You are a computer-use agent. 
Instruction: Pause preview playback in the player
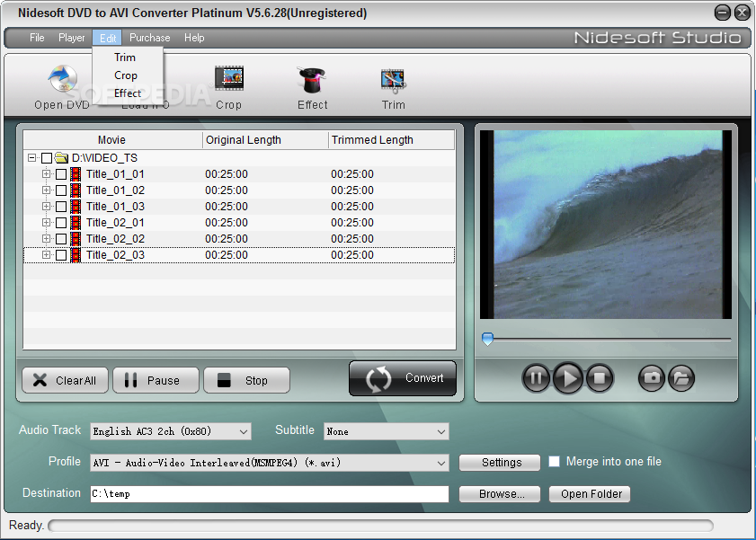(x=536, y=378)
